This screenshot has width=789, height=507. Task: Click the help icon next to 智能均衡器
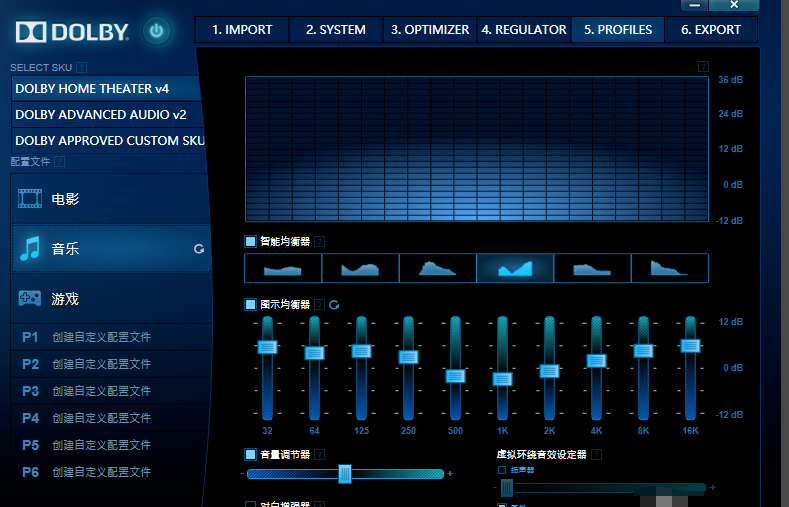point(319,241)
